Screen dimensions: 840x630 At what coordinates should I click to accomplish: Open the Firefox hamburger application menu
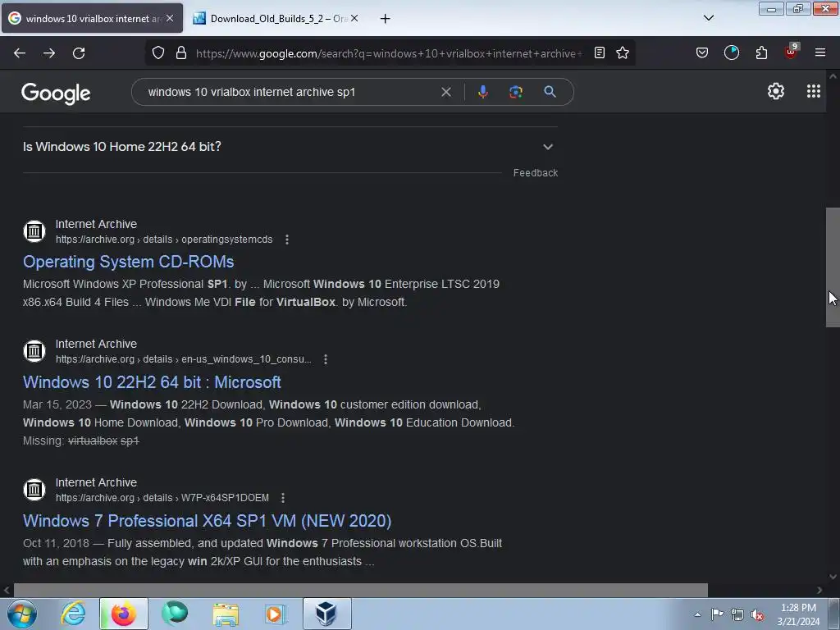[820, 52]
